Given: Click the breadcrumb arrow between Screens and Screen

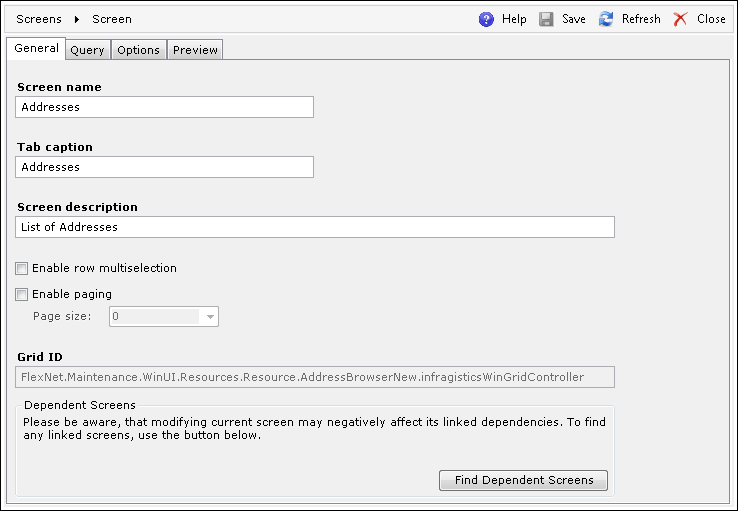Looking at the screenshot, I should click(x=77, y=19).
